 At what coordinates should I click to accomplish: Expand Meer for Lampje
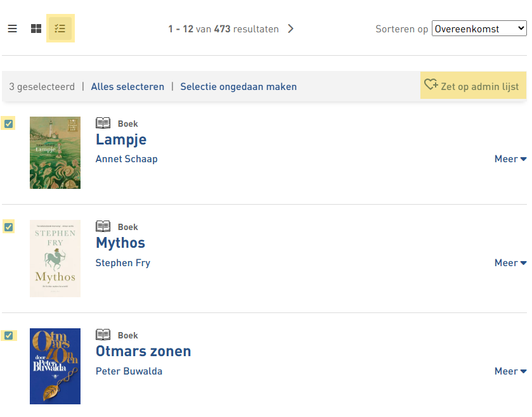pos(510,159)
